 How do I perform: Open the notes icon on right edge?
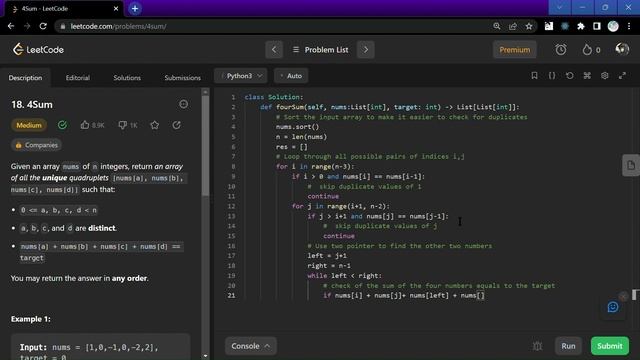[x=631, y=165]
